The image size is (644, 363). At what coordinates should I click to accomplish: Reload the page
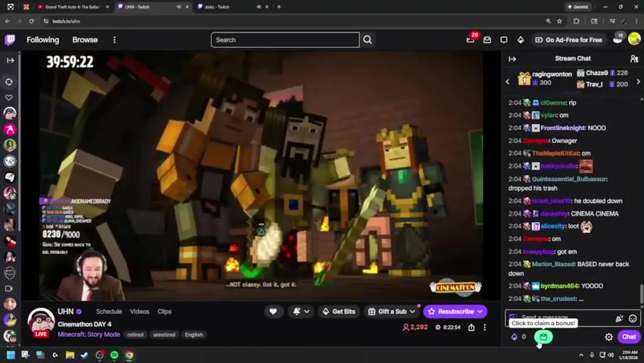[x=31, y=21]
